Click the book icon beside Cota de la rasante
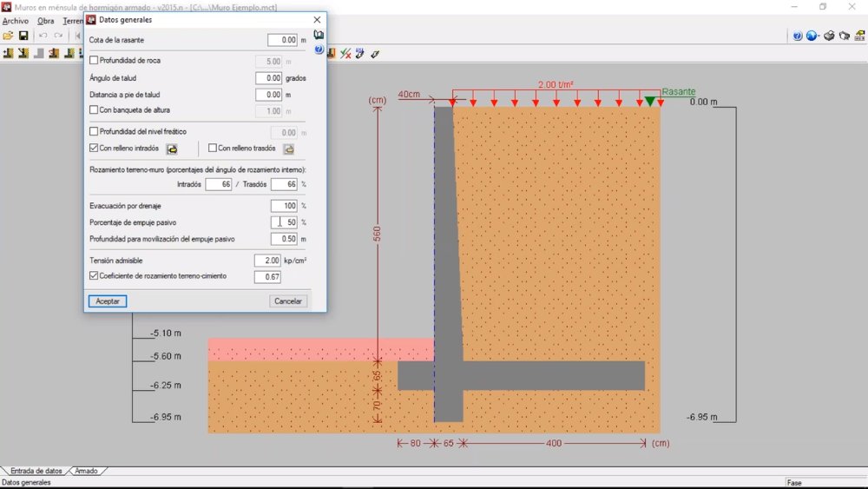Image resolution: width=868 pixels, height=489 pixels. coord(319,35)
